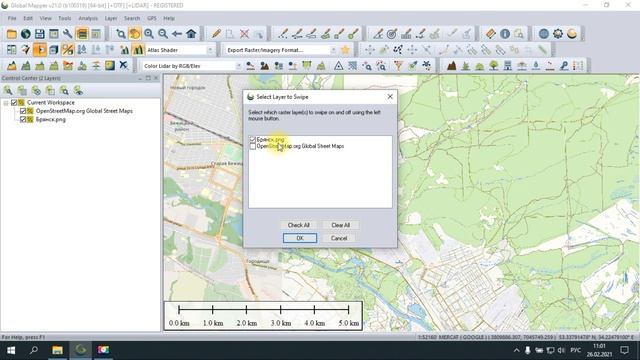Click the РУС language indicator in tray

click(576, 350)
